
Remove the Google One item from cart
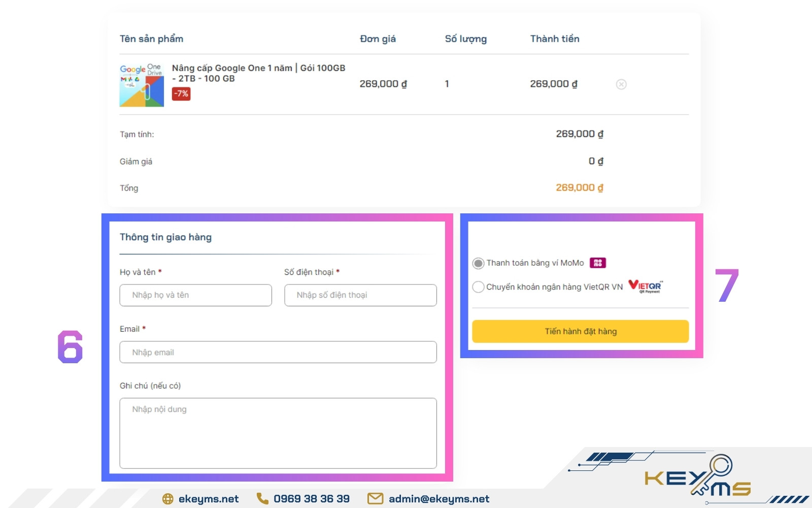coord(621,84)
